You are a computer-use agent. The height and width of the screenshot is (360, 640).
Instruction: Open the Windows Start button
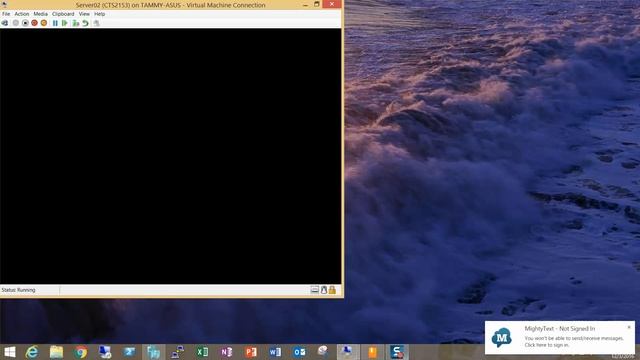click(9, 352)
